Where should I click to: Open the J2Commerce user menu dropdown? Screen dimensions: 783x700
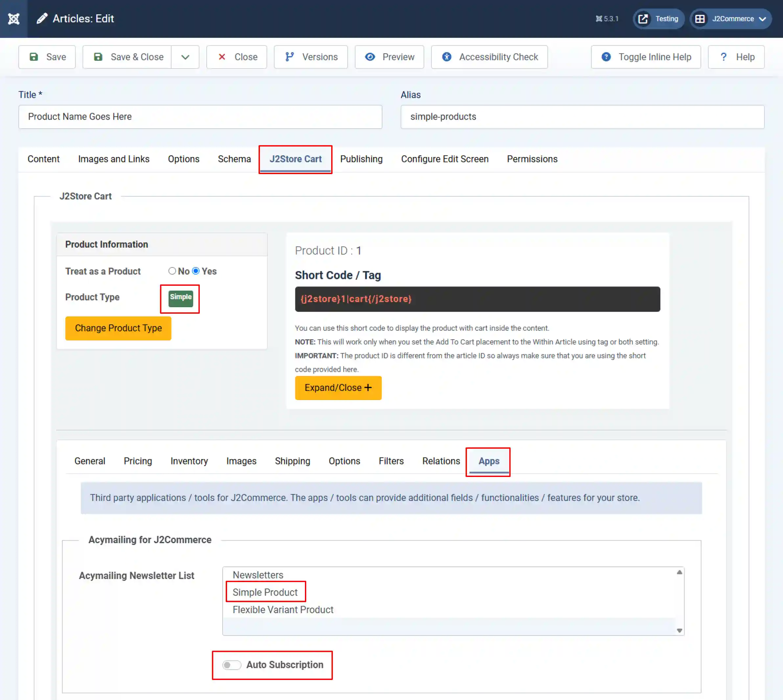(x=731, y=19)
